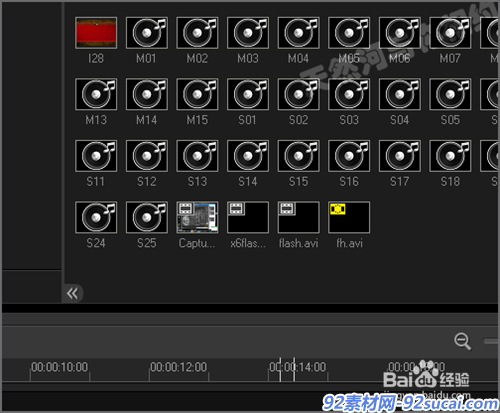
Task: Choose the S25 audio clip
Action: pyautogui.click(x=147, y=217)
